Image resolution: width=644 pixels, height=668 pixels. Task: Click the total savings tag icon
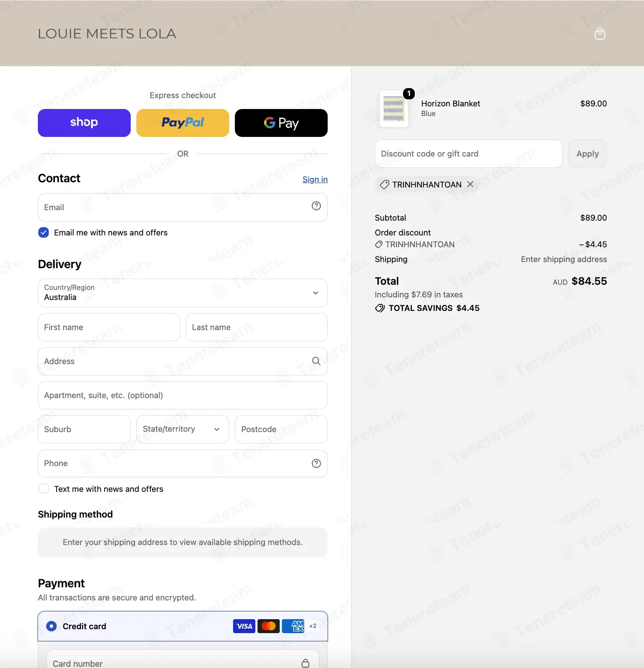click(380, 308)
